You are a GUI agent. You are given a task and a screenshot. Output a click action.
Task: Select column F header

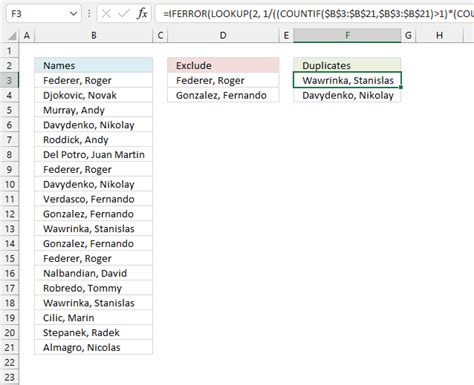pos(347,35)
